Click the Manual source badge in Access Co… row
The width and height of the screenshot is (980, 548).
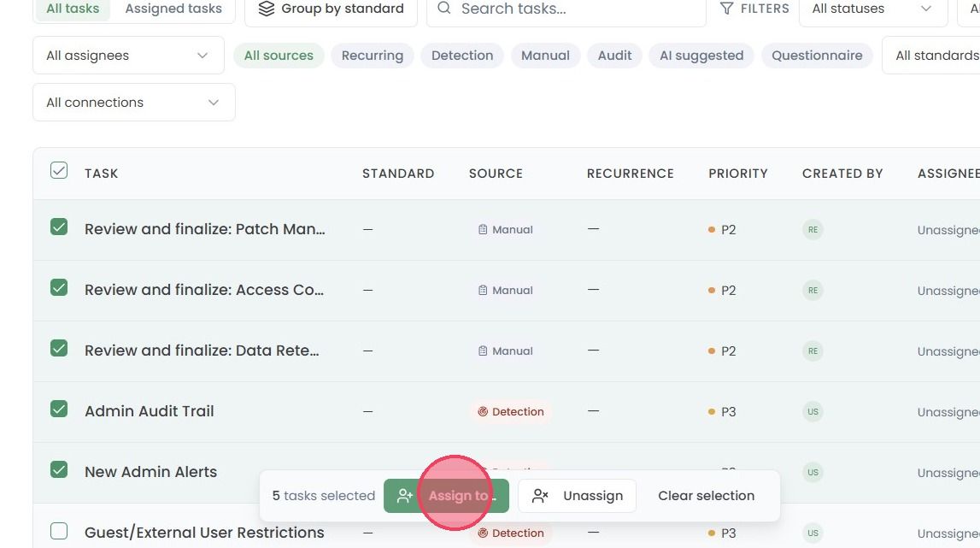(506, 291)
